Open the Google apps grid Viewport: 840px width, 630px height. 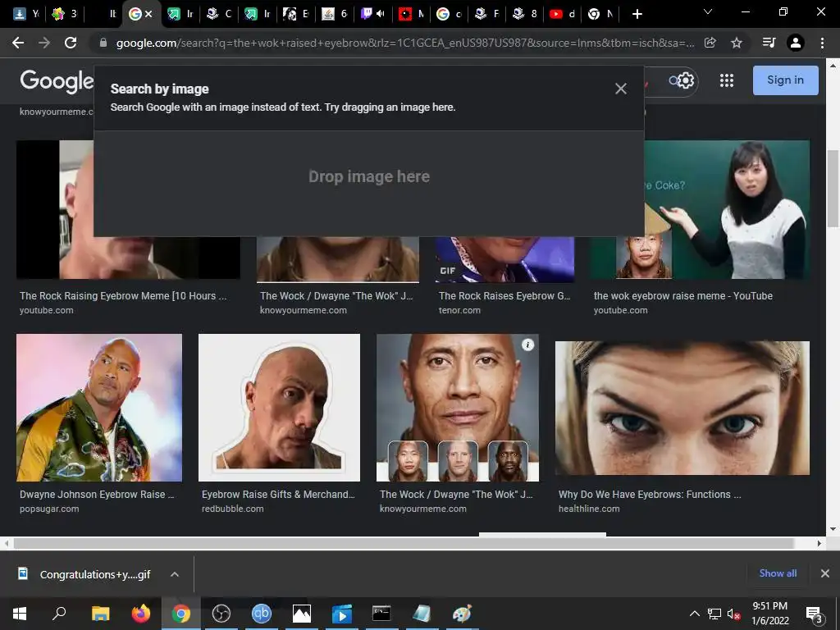(x=727, y=80)
